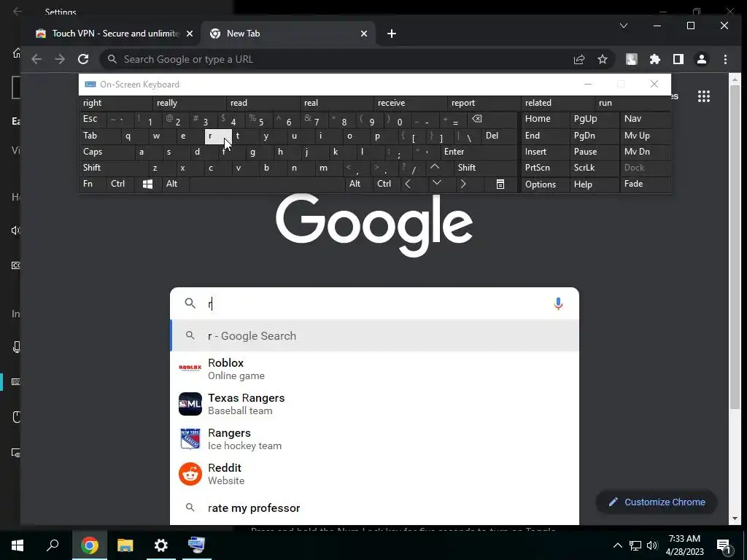Screen dimensions: 747x560
Task: Open keyboard Options key
Action: (x=545, y=184)
